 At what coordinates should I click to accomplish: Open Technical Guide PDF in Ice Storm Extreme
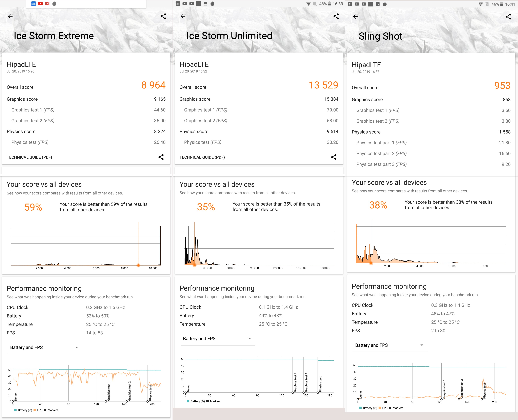(29, 157)
